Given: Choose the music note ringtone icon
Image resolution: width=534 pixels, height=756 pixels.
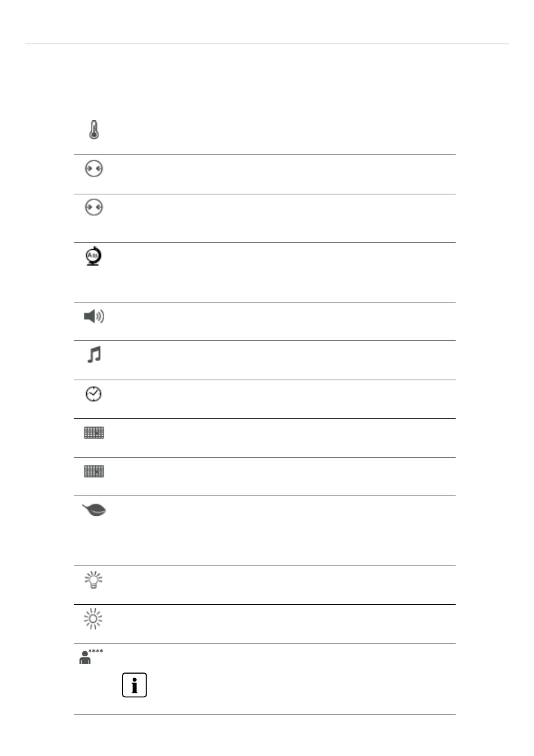Looking at the screenshot, I should coord(94,354).
